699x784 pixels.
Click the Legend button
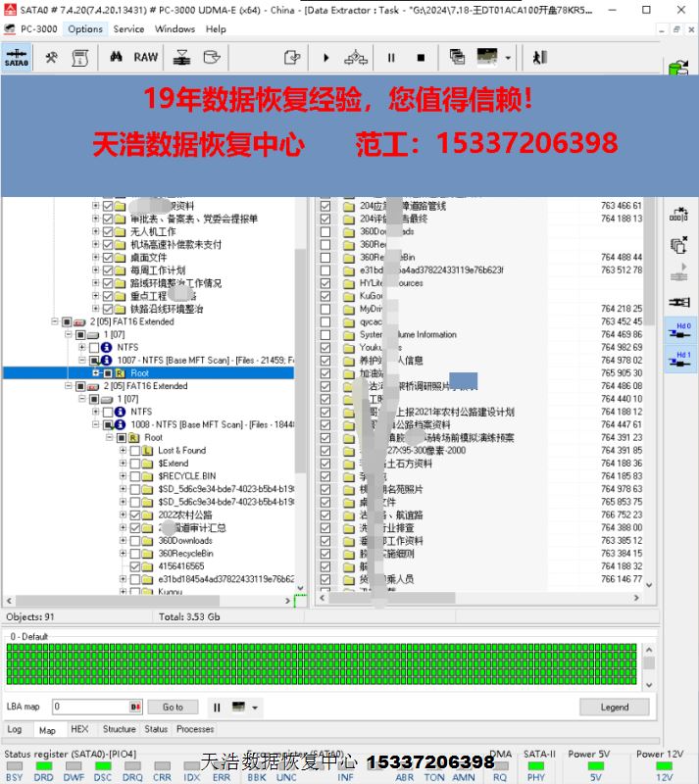coord(614,707)
